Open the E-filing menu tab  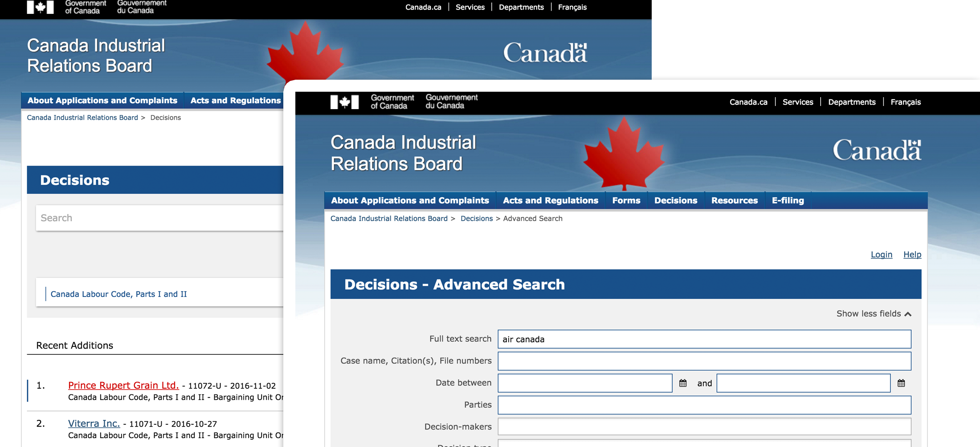(x=788, y=200)
